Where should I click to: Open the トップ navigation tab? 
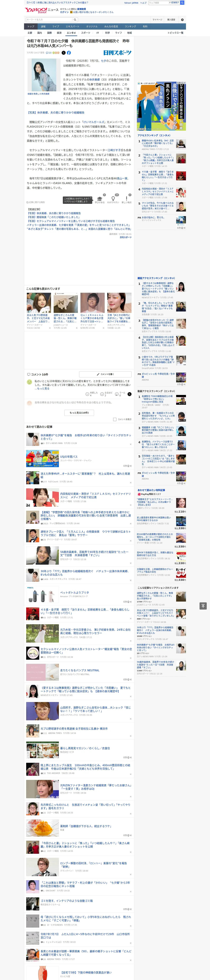[x=31, y=27]
